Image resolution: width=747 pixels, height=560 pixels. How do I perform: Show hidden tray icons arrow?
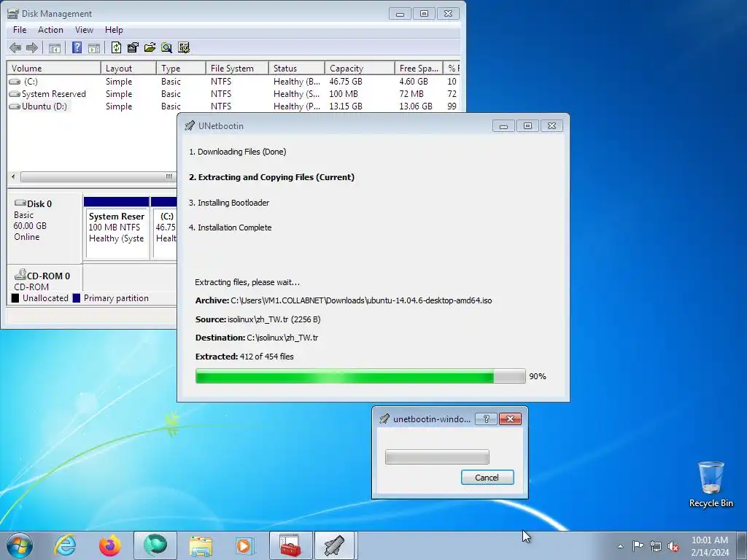(x=620, y=546)
